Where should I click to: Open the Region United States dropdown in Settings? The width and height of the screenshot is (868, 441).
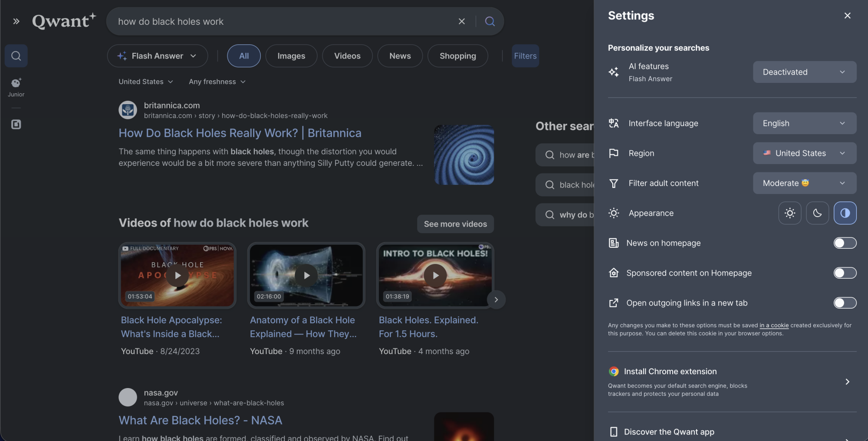click(x=805, y=153)
